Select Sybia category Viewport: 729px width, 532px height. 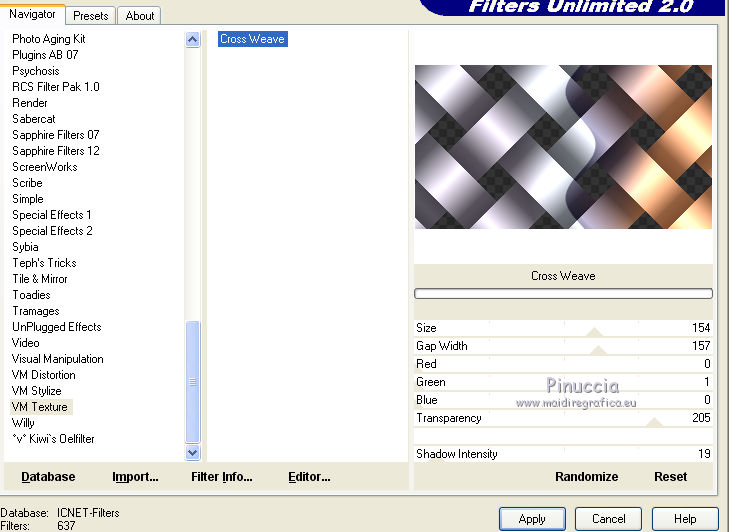(25, 247)
